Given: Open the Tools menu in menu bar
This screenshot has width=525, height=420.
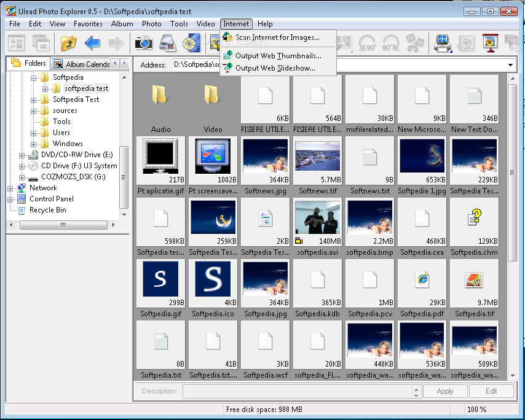Looking at the screenshot, I should point(179,24).
